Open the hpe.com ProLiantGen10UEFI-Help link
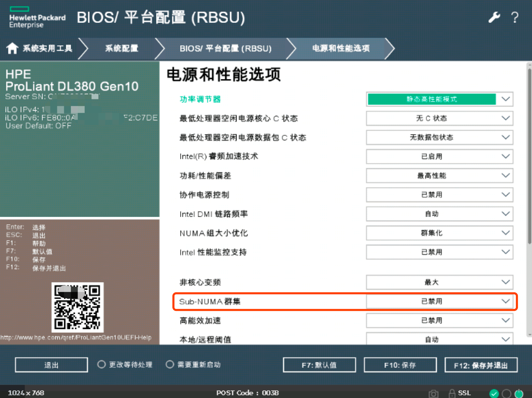 [x=76, y=337]
